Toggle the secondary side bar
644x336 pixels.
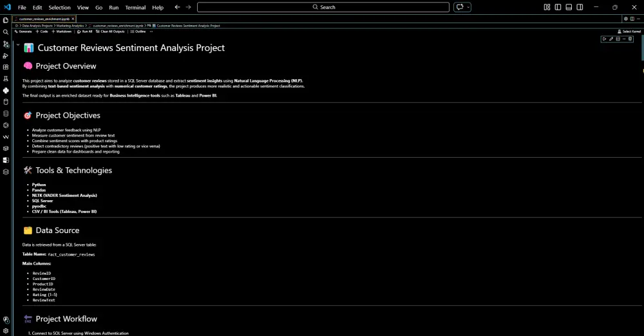coord(580,7)
